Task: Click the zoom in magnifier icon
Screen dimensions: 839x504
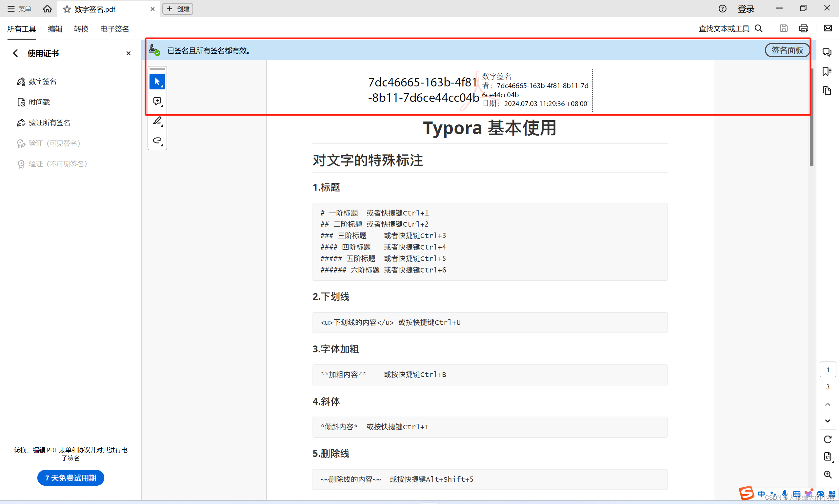Action: click(x=828, y=475)
